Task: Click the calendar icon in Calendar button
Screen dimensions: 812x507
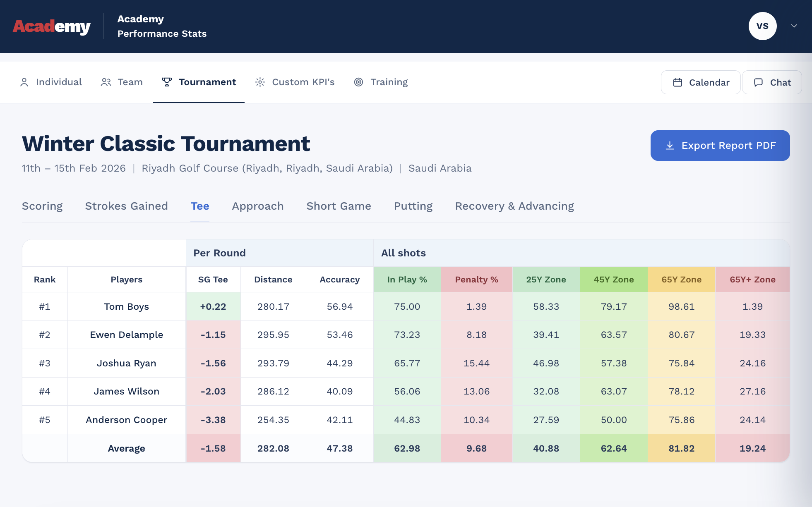Action: [x=677, y=83]
